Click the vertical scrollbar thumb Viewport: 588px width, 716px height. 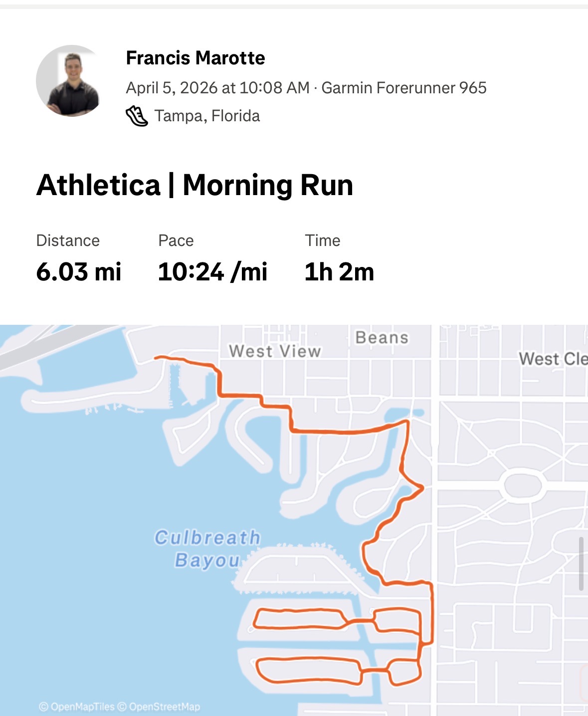[581, 564]
